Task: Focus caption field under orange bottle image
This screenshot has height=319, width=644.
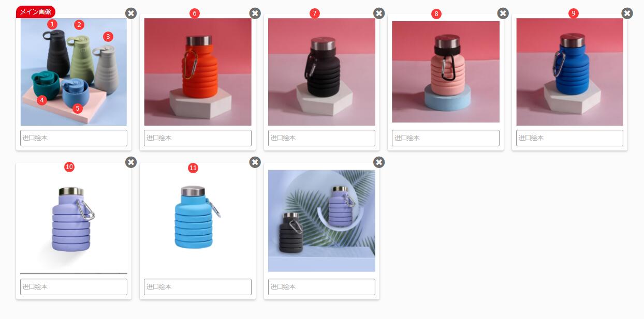Action: coord(198,138)
